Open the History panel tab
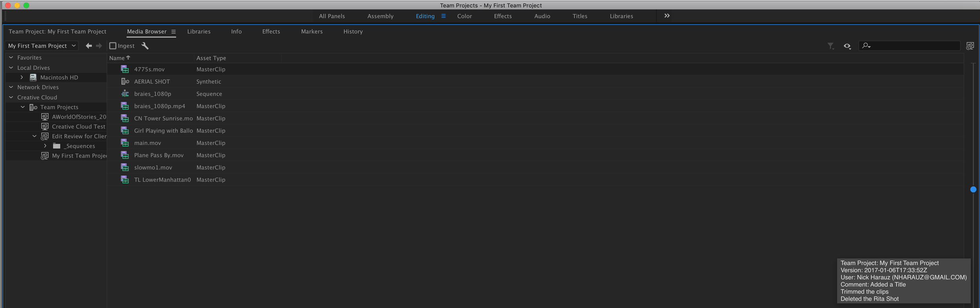Viewport: 980px width, 308px height. pos(353,31)
